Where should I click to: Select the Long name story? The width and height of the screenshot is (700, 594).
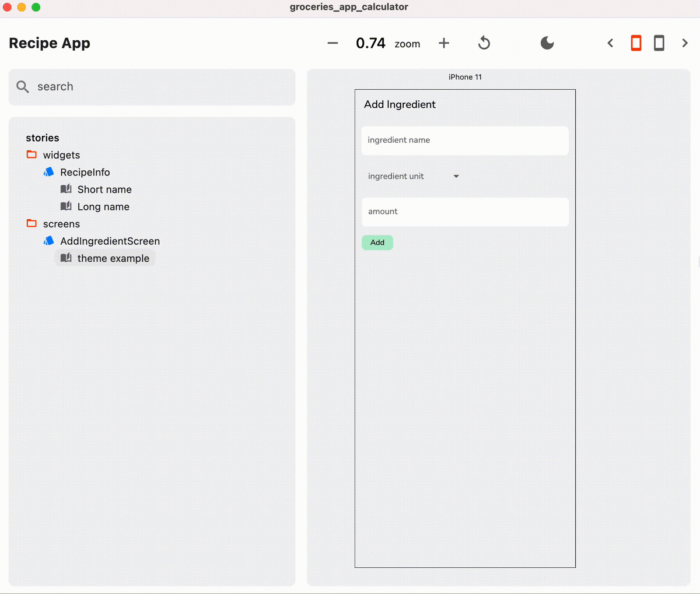103,206
